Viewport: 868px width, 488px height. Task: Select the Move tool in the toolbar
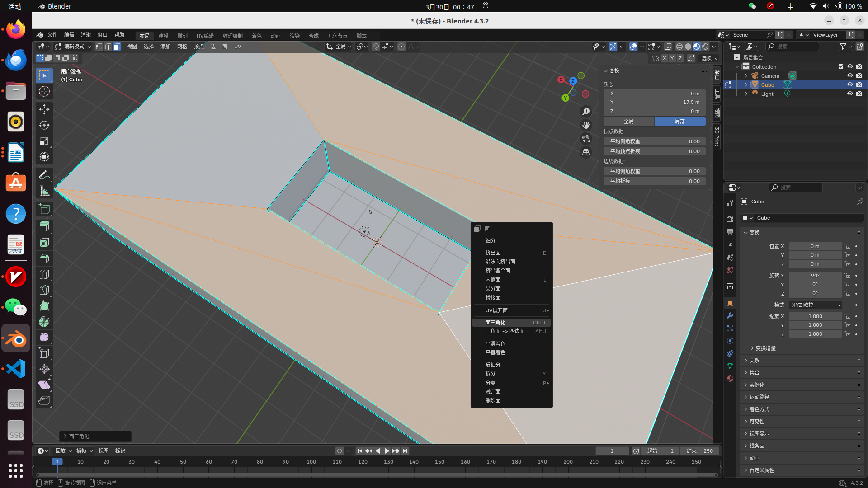[x=44, y=109]
